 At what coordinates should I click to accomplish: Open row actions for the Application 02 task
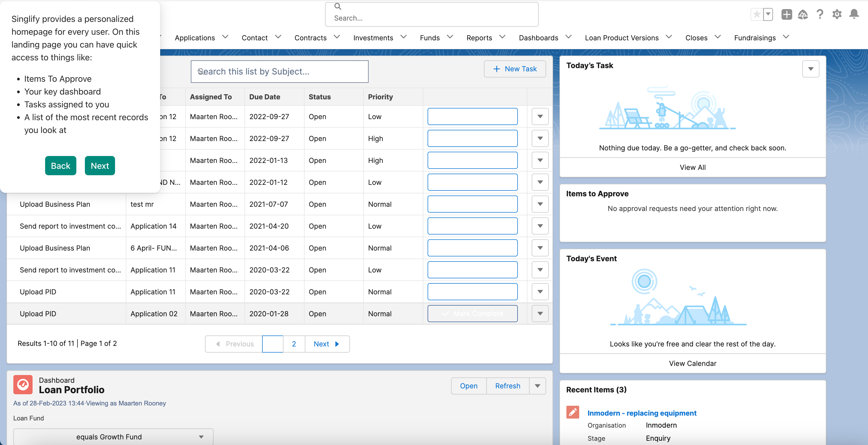[540, 314]
